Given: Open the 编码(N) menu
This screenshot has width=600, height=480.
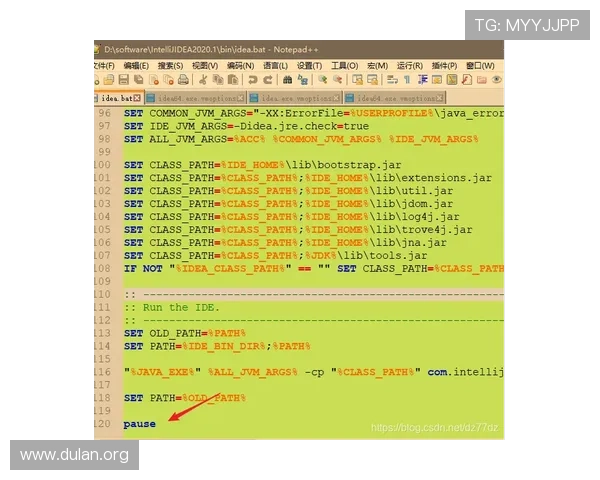Looking at the screenshot, I should pos(240,66).
